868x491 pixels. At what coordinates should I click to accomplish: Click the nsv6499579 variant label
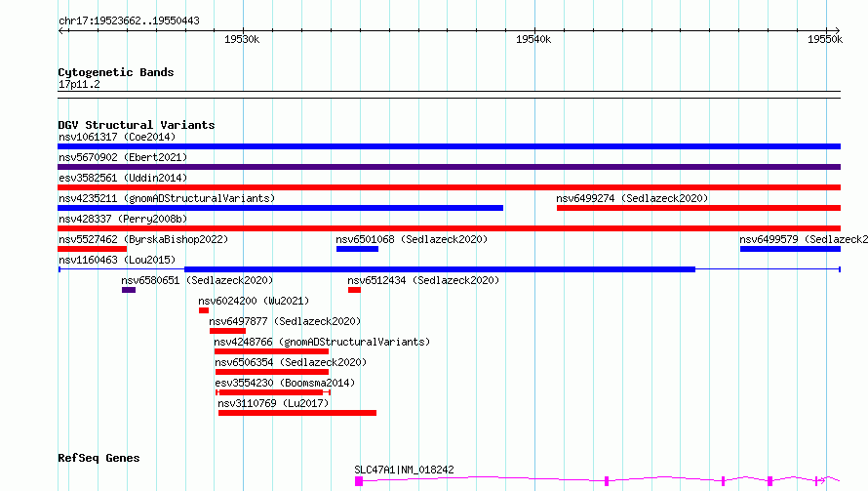click(x=804, y=239)
